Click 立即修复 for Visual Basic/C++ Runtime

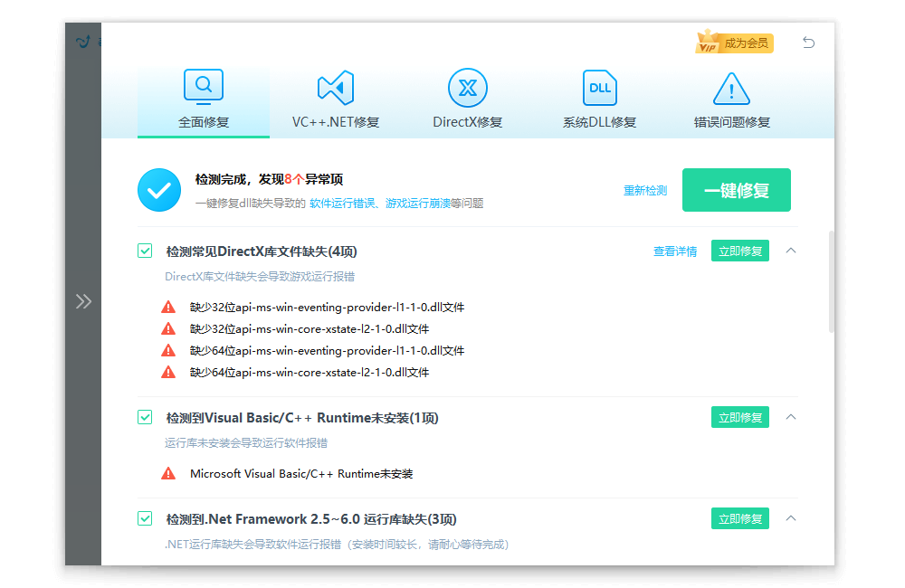(x=740, y=417)
